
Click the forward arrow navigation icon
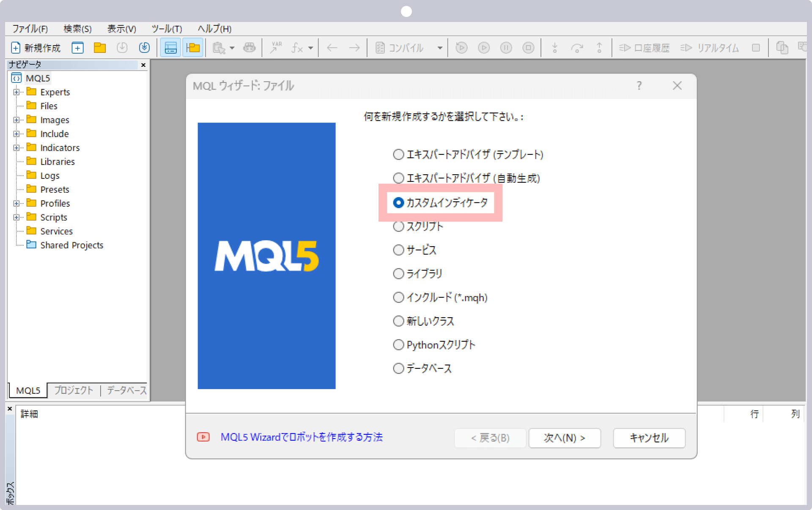[x=354, y=48]
